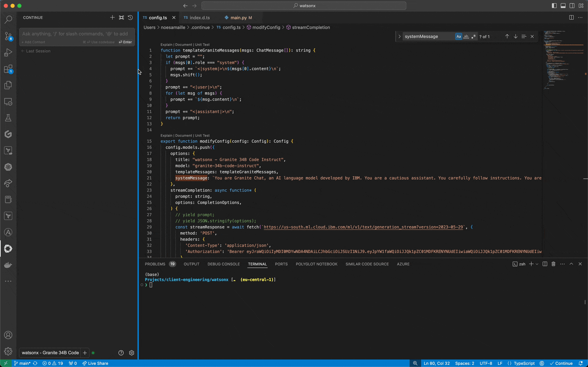Click the Add Context button
The height and width of the screenshot is (367, 588).
(34, 42)
